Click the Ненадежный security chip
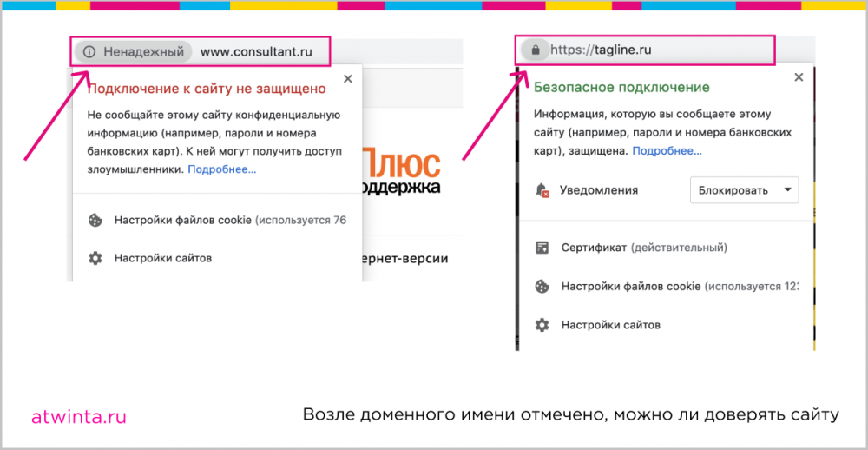 pyautogui.click(x=134, y=52)
